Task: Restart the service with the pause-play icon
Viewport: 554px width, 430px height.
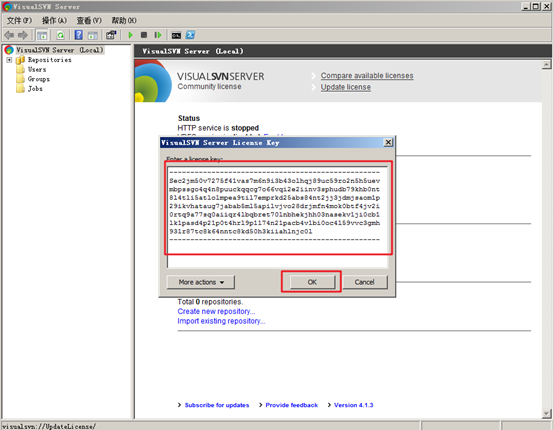Action: (158, 35)
